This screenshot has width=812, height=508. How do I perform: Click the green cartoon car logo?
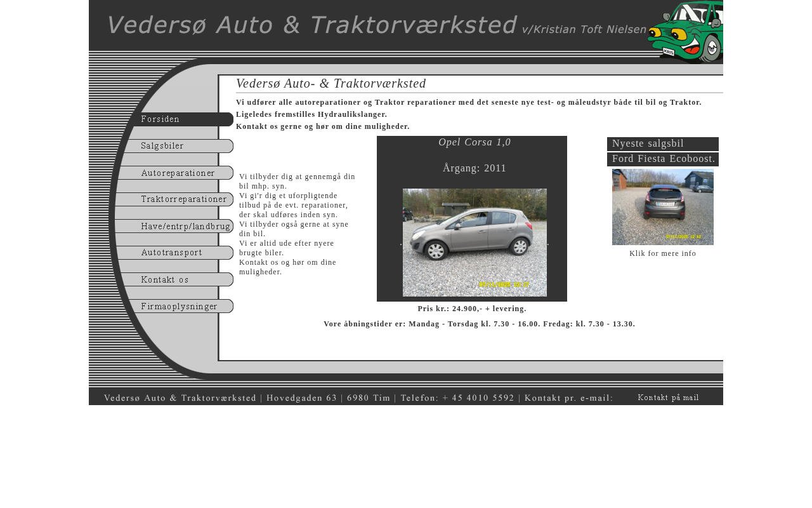coord(685,32)
